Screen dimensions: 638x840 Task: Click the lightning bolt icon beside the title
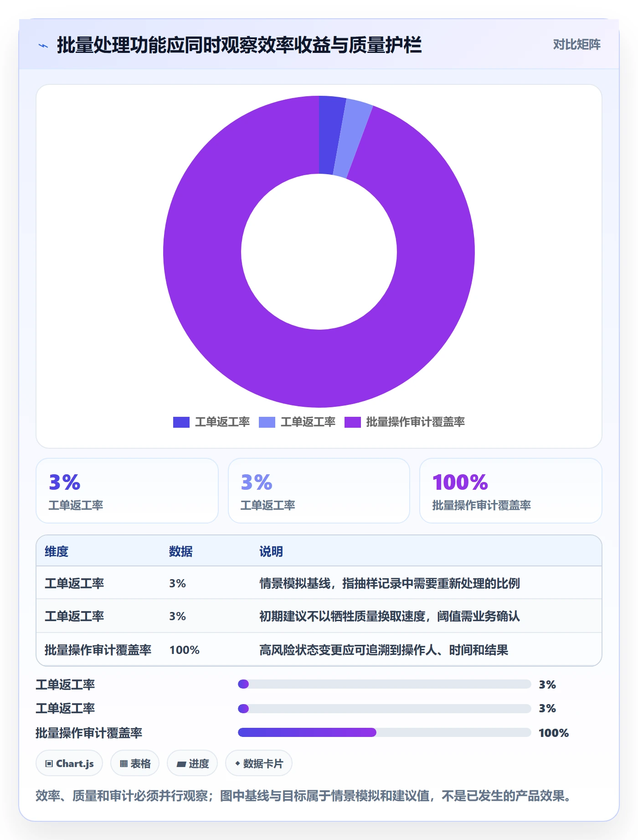[x=43, y=46]
